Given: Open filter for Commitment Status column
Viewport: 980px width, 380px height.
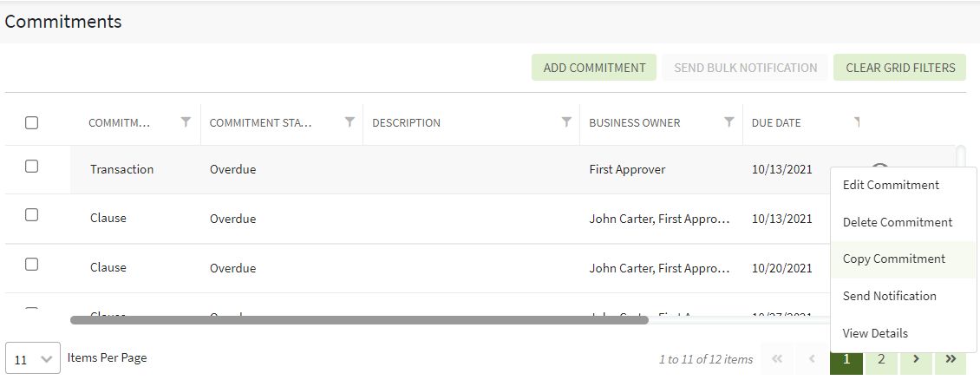Looking at the screenshot, I should point(350,122).
